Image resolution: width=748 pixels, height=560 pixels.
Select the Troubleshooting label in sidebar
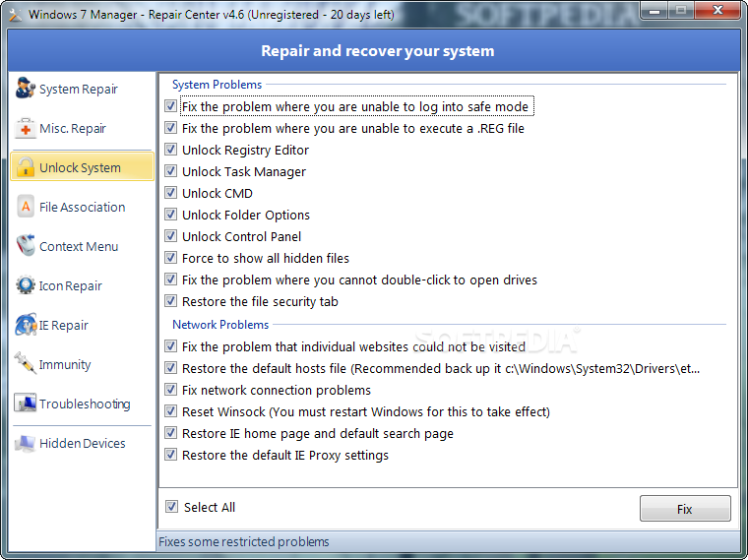(x=85, y=404)
